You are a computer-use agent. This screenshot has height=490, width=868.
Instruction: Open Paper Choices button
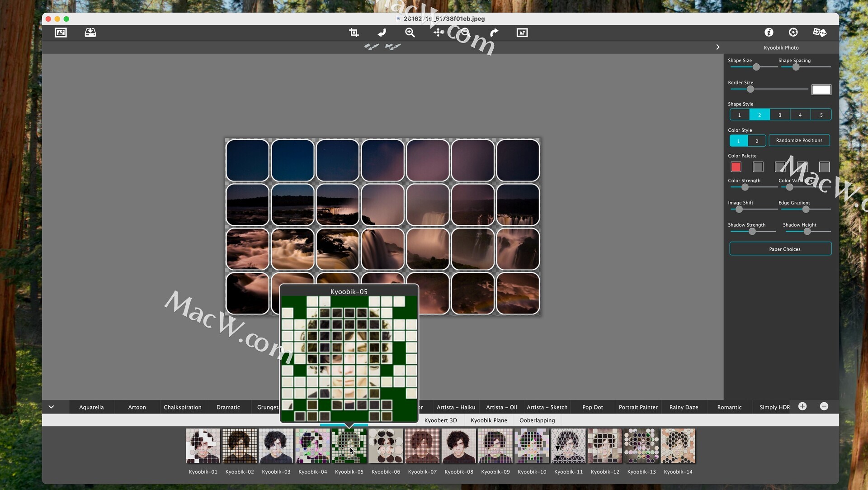780,249
